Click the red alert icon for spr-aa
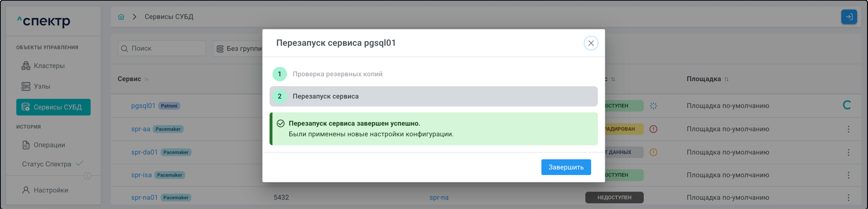The image size is (868, 209). [x=653, y=129]
